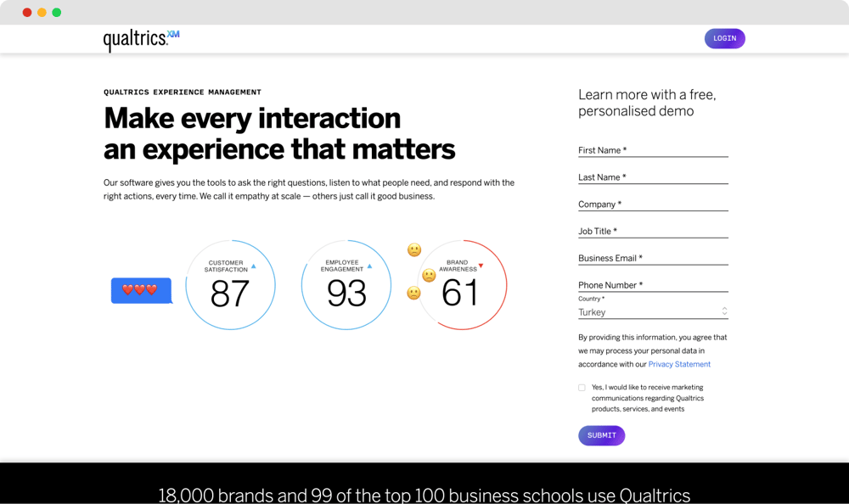Open the Privacy Statement link
The image size is (849, 504).
point(679,364)
